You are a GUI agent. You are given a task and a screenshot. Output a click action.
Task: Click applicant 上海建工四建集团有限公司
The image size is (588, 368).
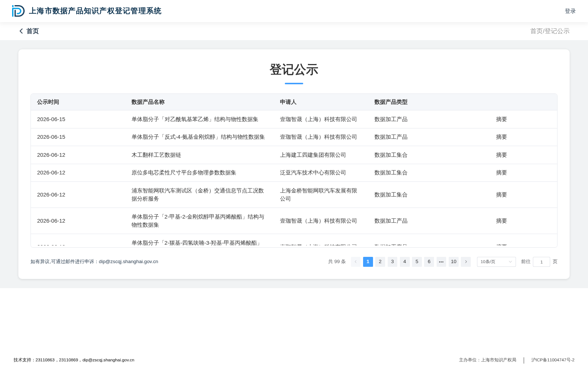[x=313, y=155]
